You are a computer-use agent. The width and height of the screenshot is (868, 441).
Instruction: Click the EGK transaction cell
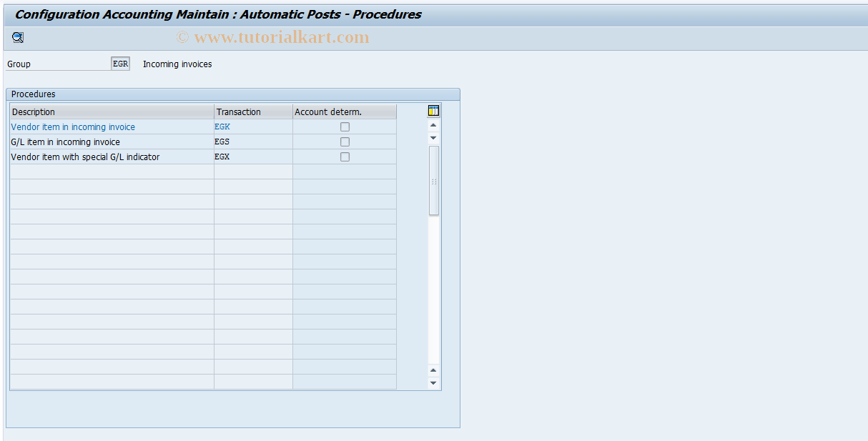pyautogui.click(x=253, y=127)
